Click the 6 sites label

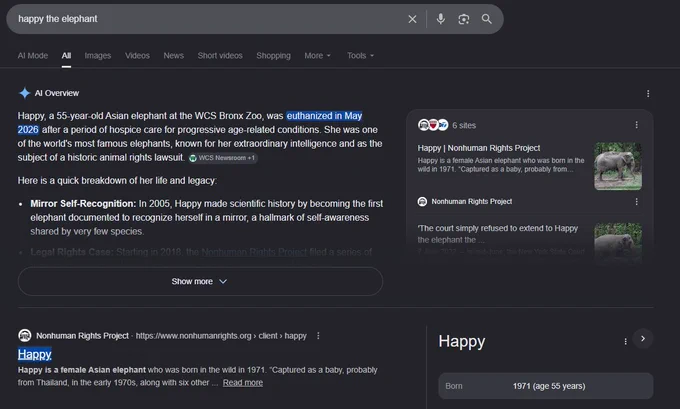click(x=464, y=125)
